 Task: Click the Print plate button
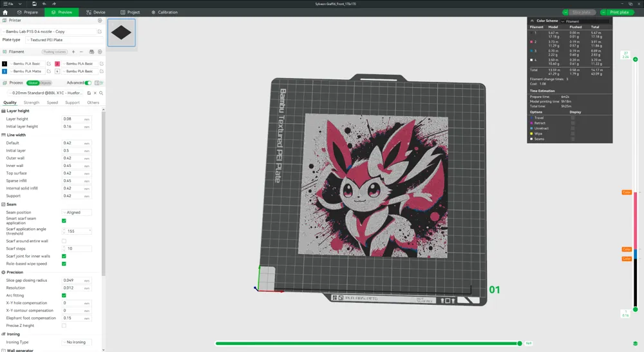click(x=620, y=12)
